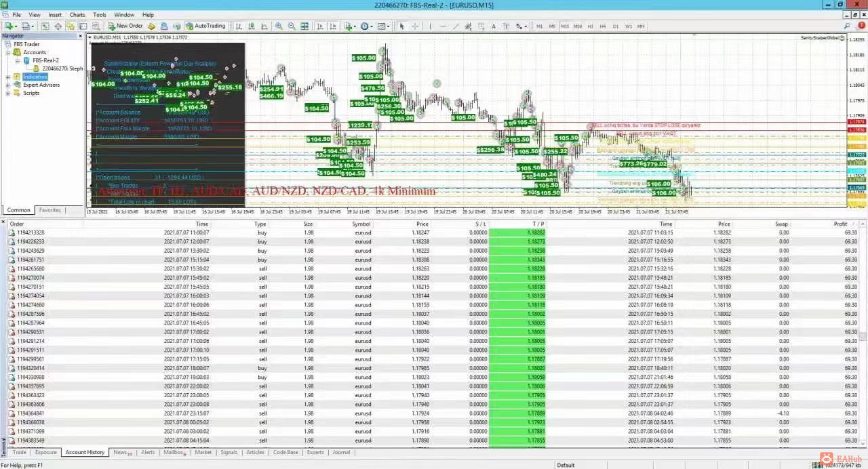Screen dimensions: 868x469
Task: Open the Strategy Tester icon
Action: point(96,26)
